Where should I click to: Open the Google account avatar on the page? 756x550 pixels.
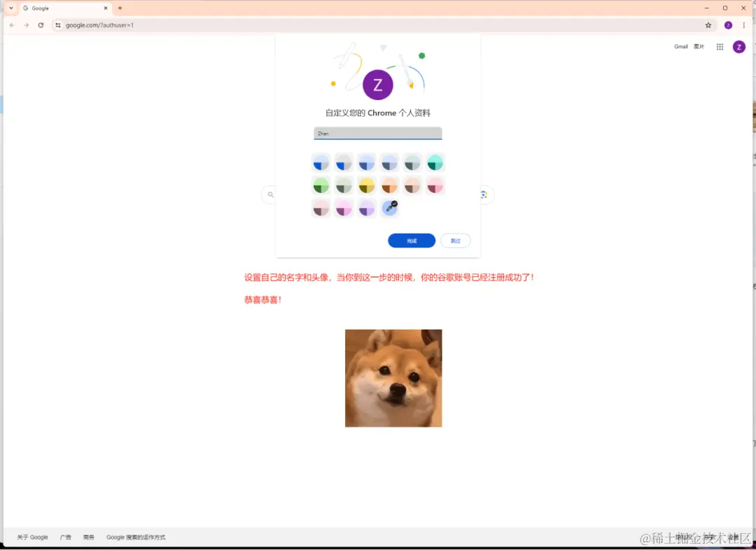point(738,47)
